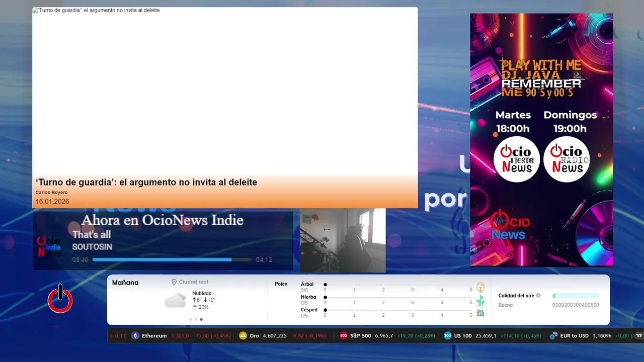Click the EUR to USD flag icon
644x362 pixels.
point(553,335)
